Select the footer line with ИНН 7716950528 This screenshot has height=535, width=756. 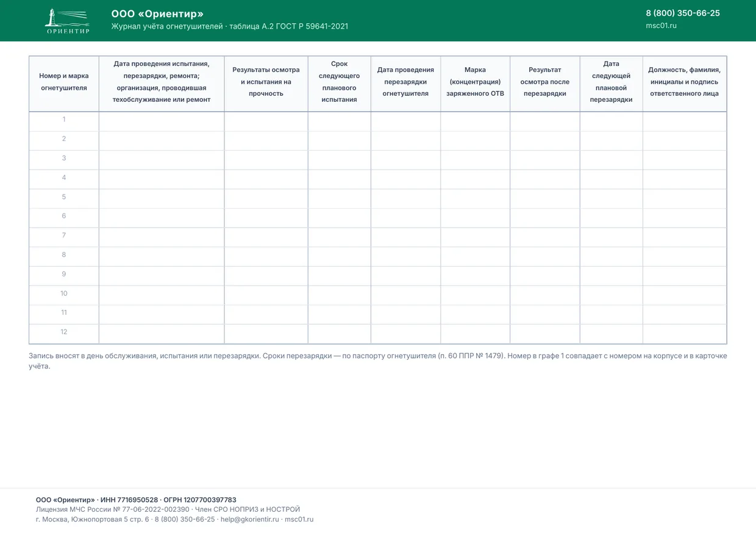(136, 500)
